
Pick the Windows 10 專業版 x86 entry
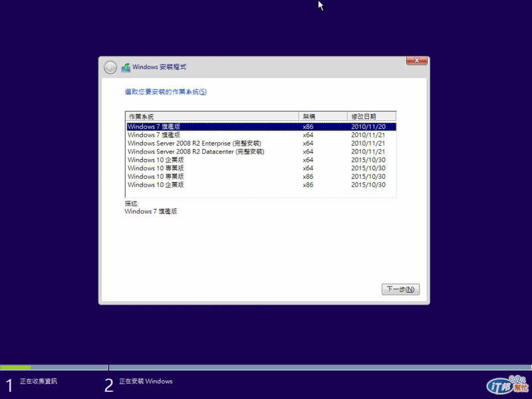click(261, 176)
